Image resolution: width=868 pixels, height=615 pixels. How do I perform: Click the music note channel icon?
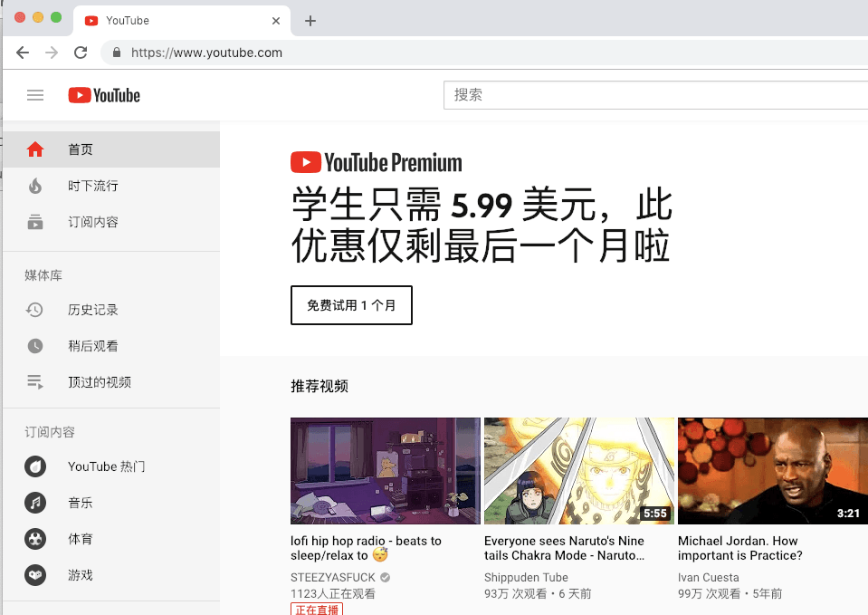(35, 503)
